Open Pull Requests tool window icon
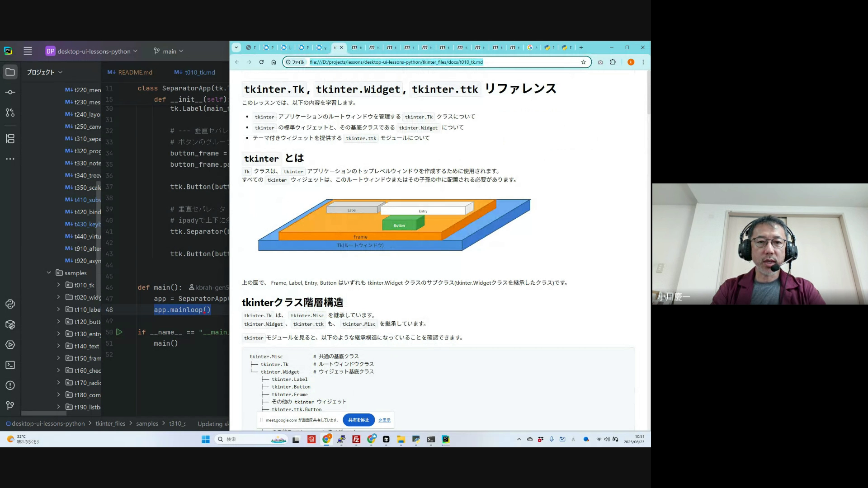This screenshot has height=488, width=868. (10, 113)
